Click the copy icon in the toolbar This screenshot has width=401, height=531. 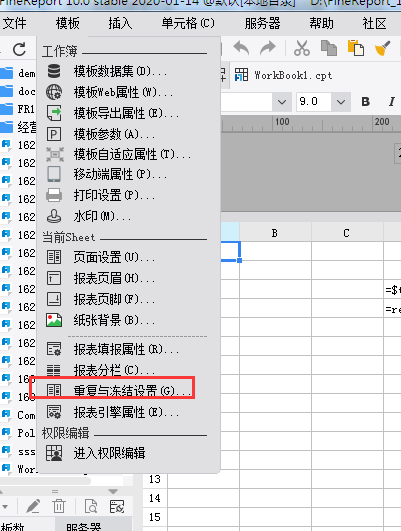coord(329,48)
